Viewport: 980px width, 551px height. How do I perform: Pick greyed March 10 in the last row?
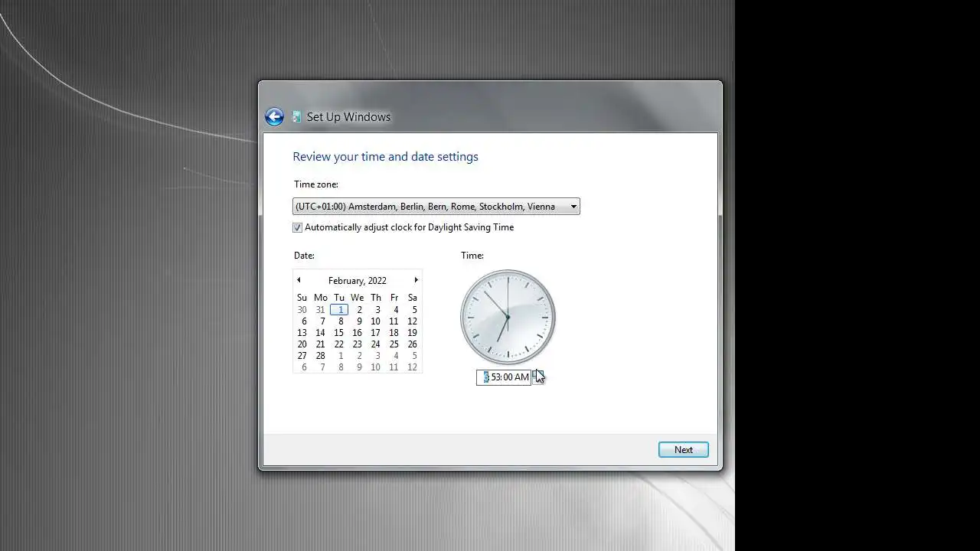[x=376, y=367]
